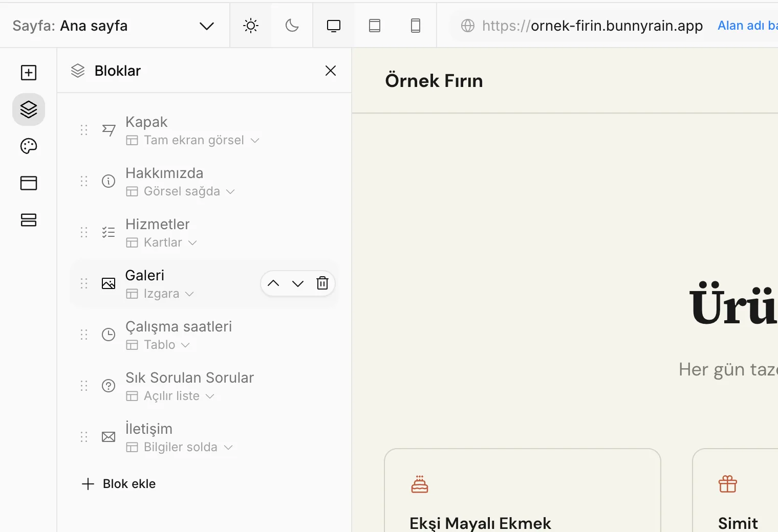Click the Çalışma saatleri clock icon
Image resolution: width=778 pixels, height=532 pixels.
point(109,335)
